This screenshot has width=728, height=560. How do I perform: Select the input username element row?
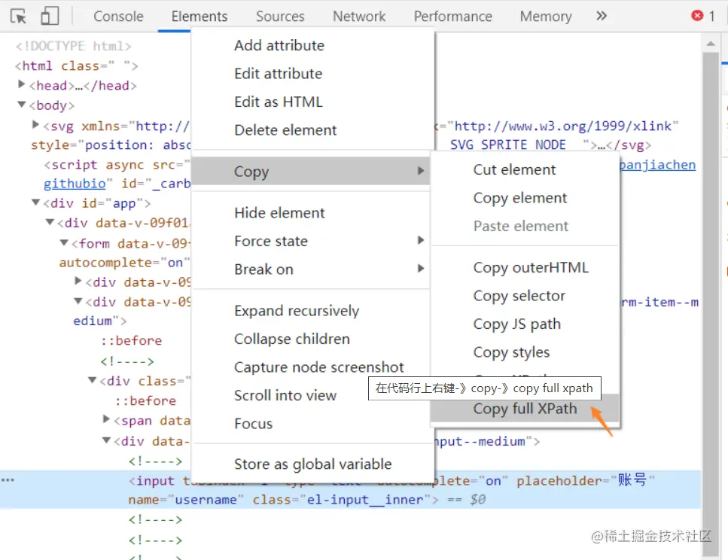pos(350,490)
